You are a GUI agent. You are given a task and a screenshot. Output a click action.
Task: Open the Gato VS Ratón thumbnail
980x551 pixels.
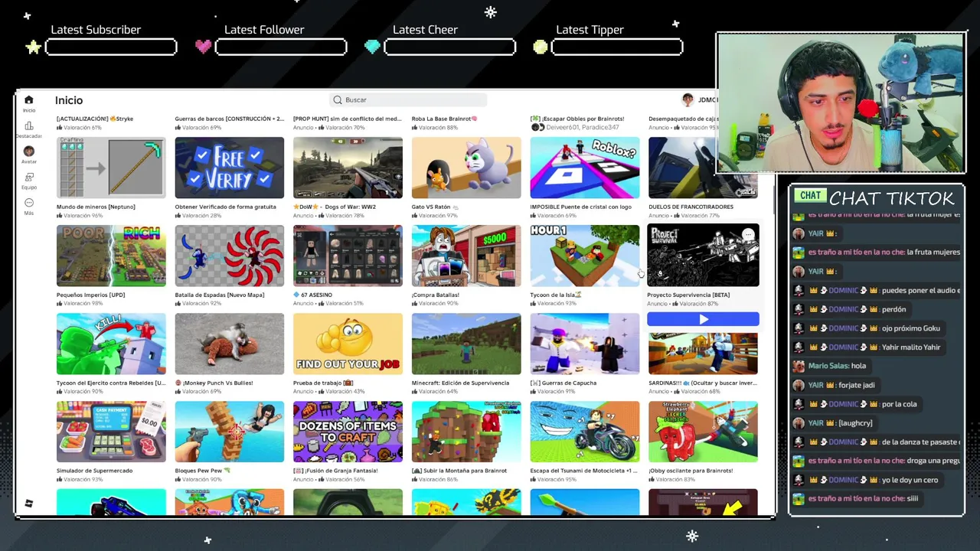click(x=466, y=168)
